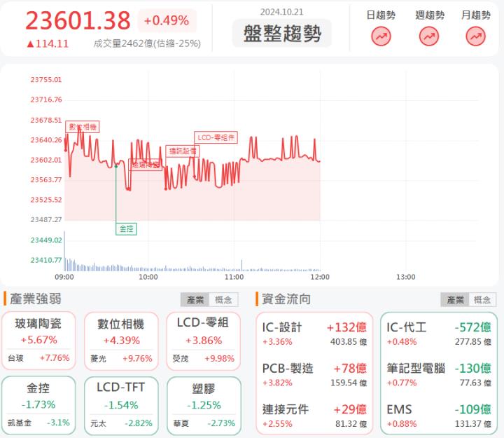Open the 數位相機 +4.39% industry card
Viewport: 504px width, 438px height.
(121, 341)
